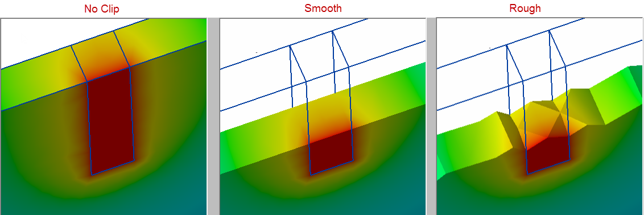The image size is (644, 215).
Task: Click the "No Clip" label
Action: point(101,9)
